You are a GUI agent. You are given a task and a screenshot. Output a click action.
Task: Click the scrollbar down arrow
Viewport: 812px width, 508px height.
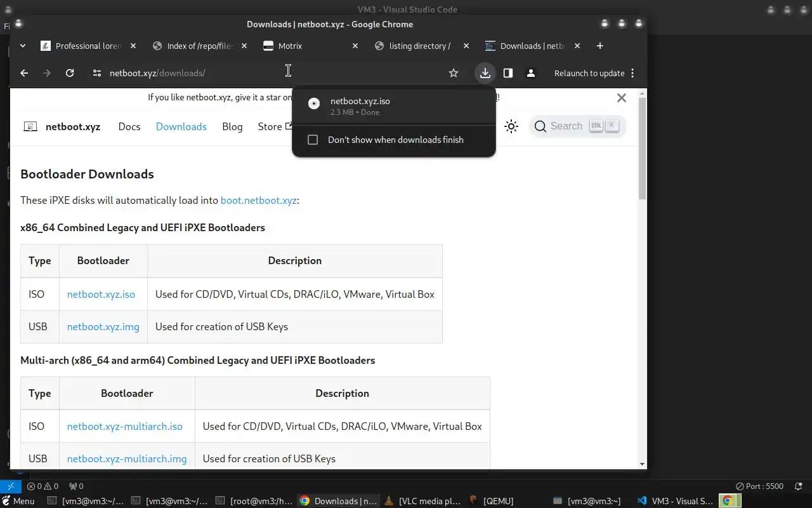[x=642, y=464]
